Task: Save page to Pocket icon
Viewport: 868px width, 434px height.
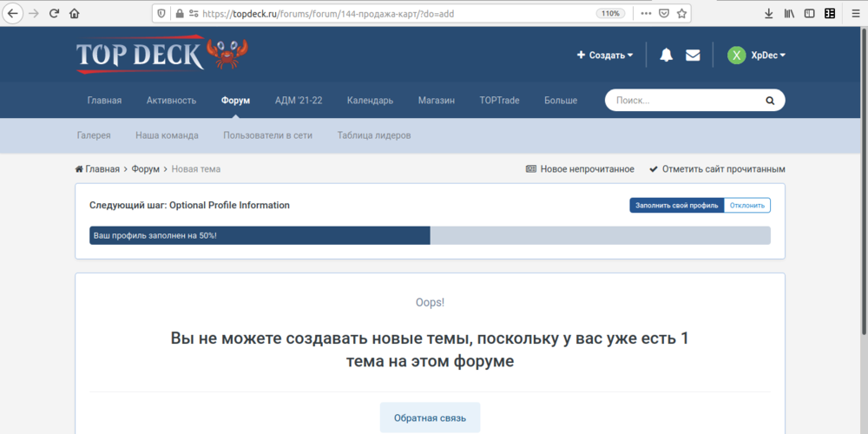Action: coord(663,13)
